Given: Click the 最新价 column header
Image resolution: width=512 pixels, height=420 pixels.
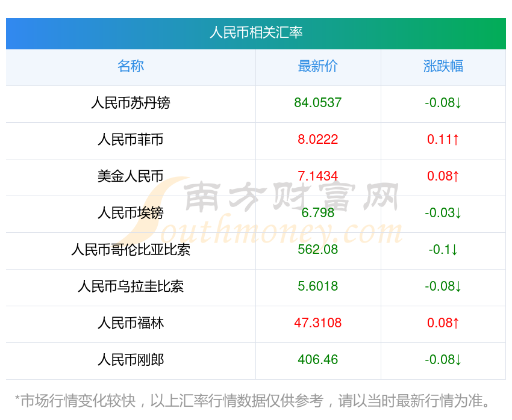Looking at the screenshot, I should 317,66.
